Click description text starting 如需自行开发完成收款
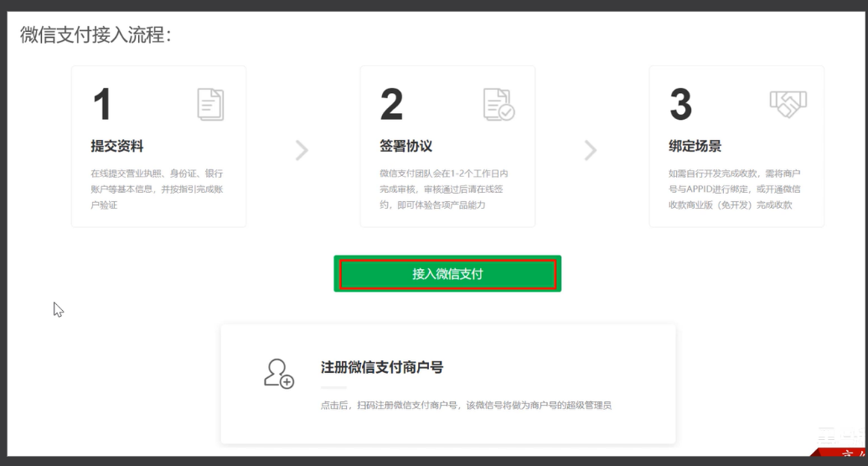The height and width of the screenshot is (466, 868). click(735, 189)
